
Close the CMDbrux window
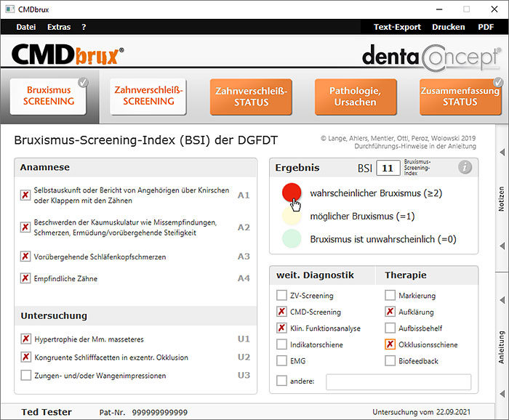(494, 9)
